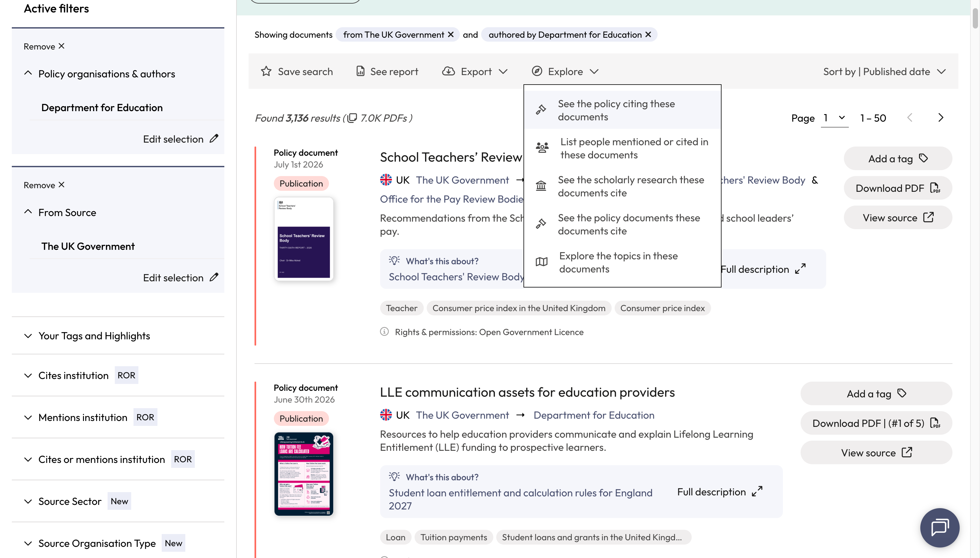Click the Explore compass icon
This screenshot has height=558, width=980.
click(x=537, y=71)
